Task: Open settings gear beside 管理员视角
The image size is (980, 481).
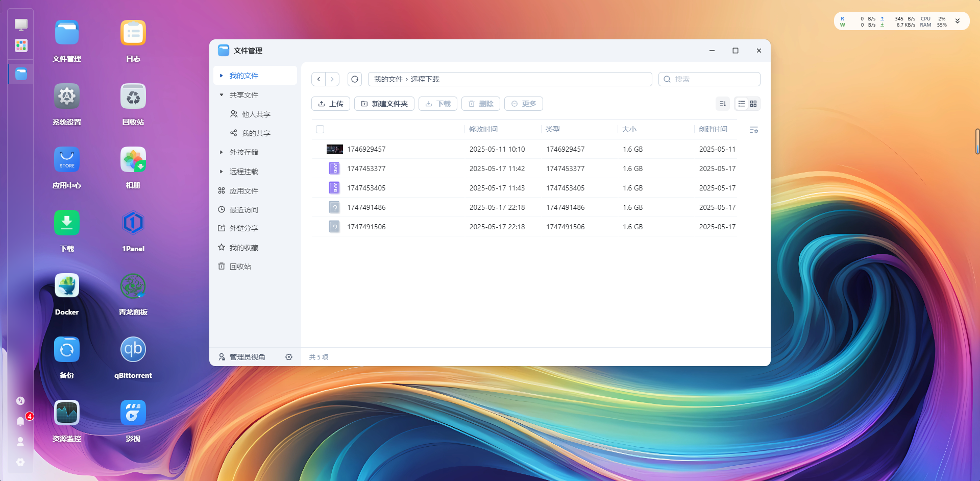Action: (x=289, y=357)
